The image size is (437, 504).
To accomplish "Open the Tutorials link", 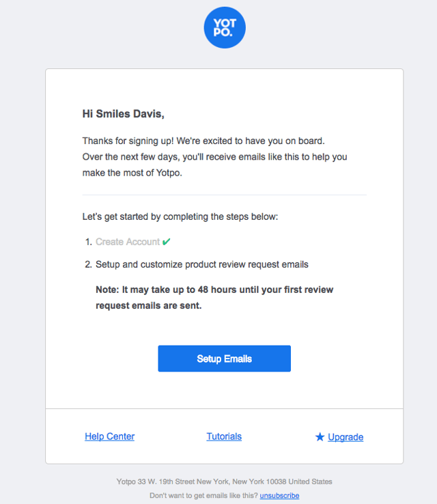I will [x=224, y=436].
